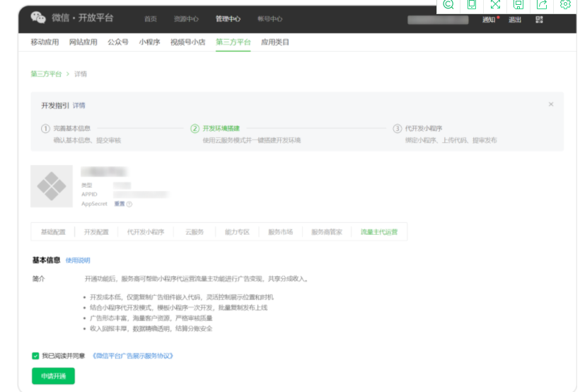Open the settings gear icon
Screen dimensions: 580x392
(x=565, y=4)
